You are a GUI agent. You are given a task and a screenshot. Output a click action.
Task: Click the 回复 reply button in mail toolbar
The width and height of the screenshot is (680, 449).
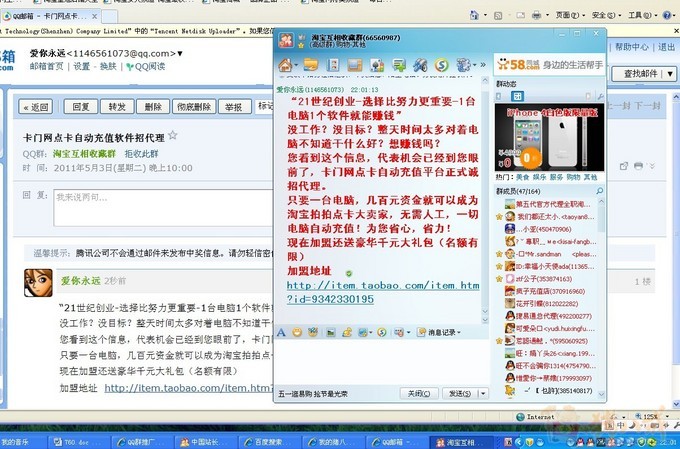point(81,106)
